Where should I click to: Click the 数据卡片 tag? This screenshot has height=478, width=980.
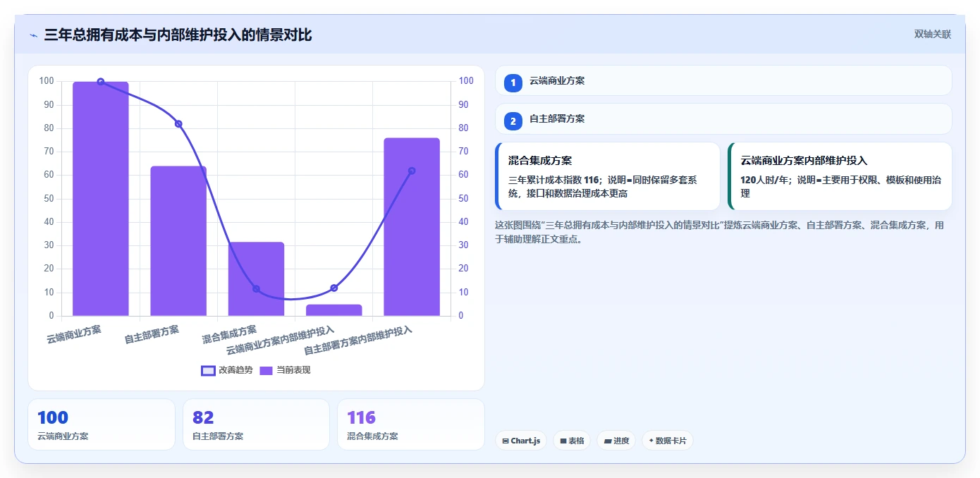coord(668,441)
